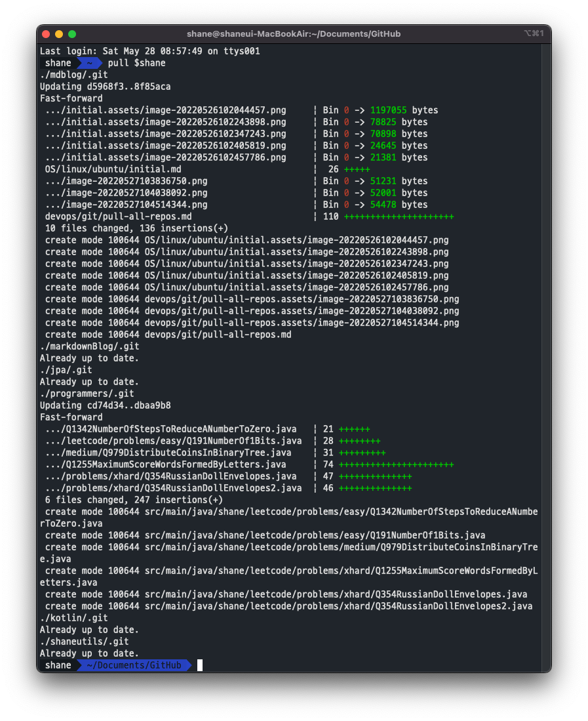
Task: Click the './markdownBlog/.git' line
Action: tap(90, 346)
